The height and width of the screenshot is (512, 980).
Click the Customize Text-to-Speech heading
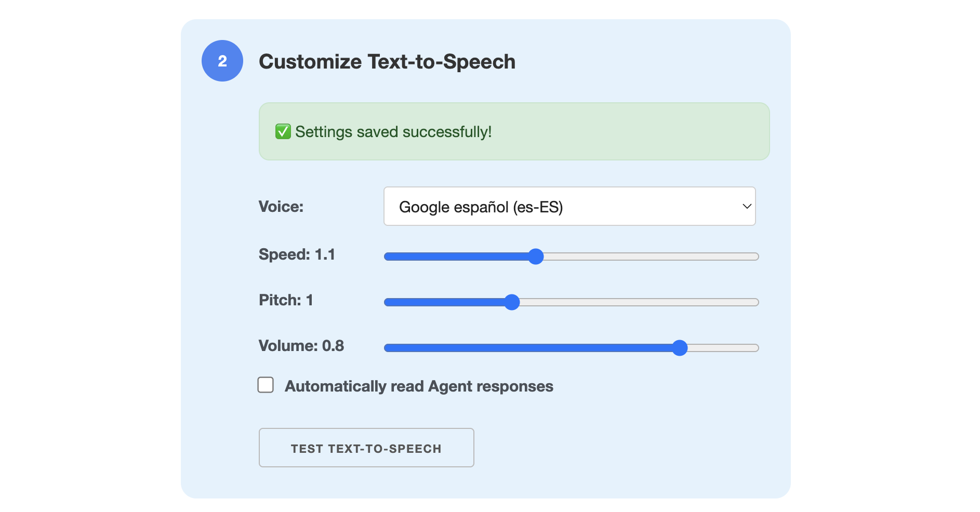click(387, 61)
